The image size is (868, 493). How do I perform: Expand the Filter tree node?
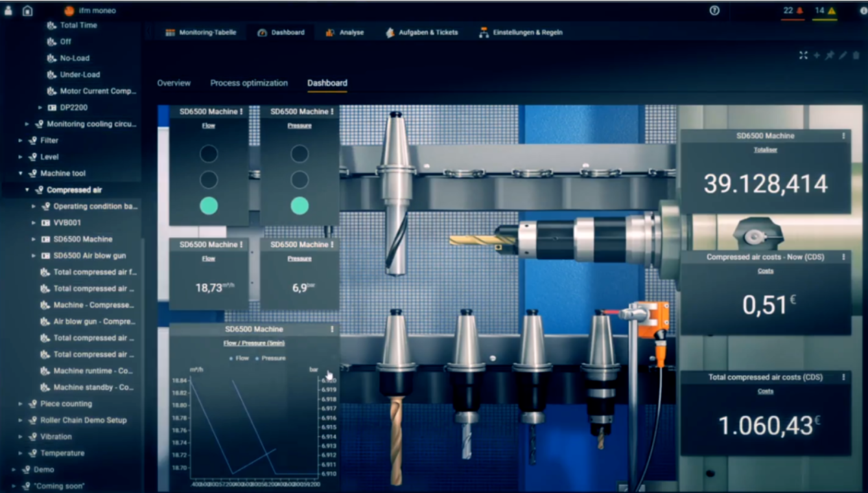tap(21, 141)
